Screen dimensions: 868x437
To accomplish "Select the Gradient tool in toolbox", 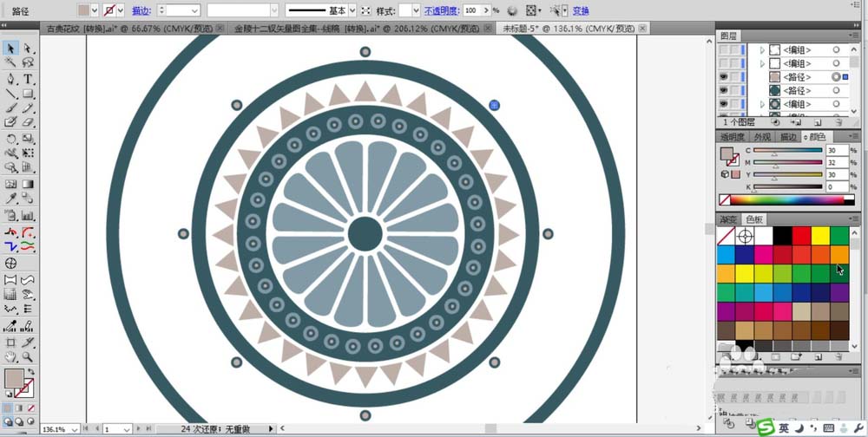I will pos(28,184).
